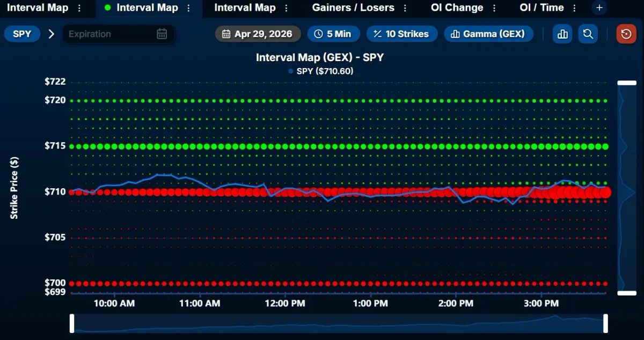Grab the bottom handle of vertical range slider
This screenshot has width=644, height=340.
point(627,293)
